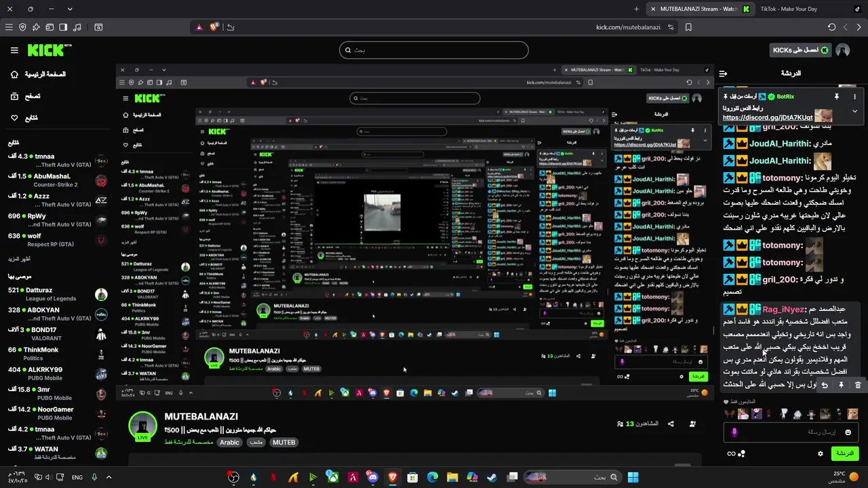Click the tab search icon in toolbar
The height and width of the screenshot is (488, 868).
pyautogui.click(x=98, y=27)
